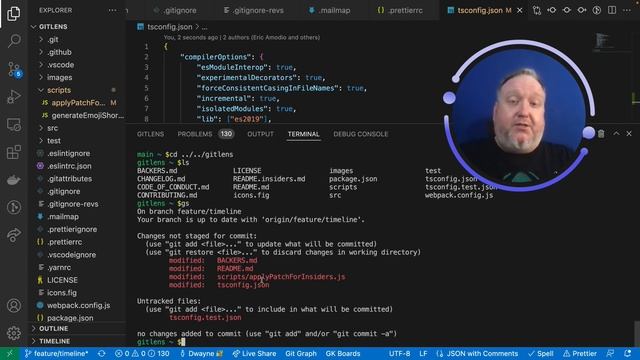Open the Docker view icon
Screen dimensions: 640x360
point(14,180)
